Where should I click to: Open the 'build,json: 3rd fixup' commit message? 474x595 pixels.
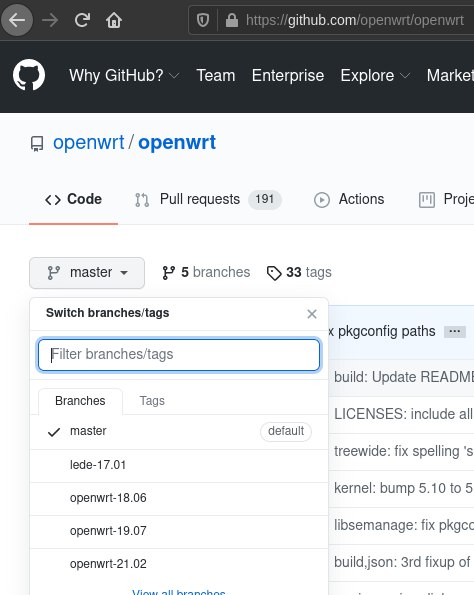pos(402,562)
